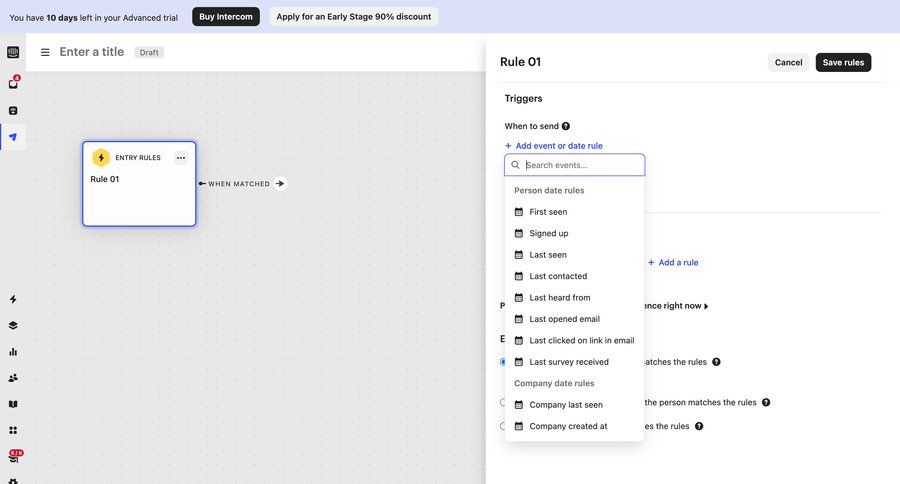Click the Enter a title field
Viewport: 900px width, 484px height.
[92, 52]
